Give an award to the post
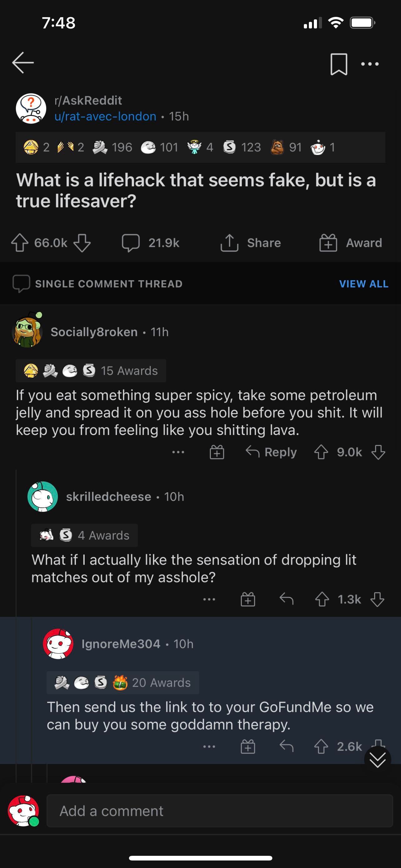The image size is (401, 868). point(350,243)
